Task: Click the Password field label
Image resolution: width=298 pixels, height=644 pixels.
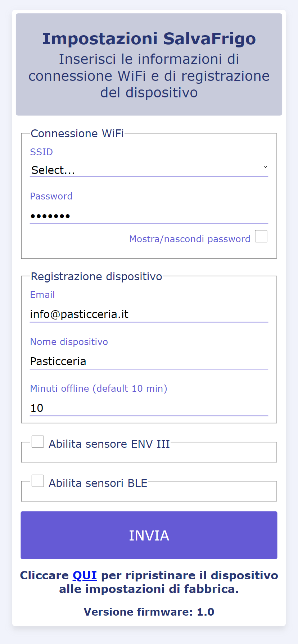Action: 51,196
